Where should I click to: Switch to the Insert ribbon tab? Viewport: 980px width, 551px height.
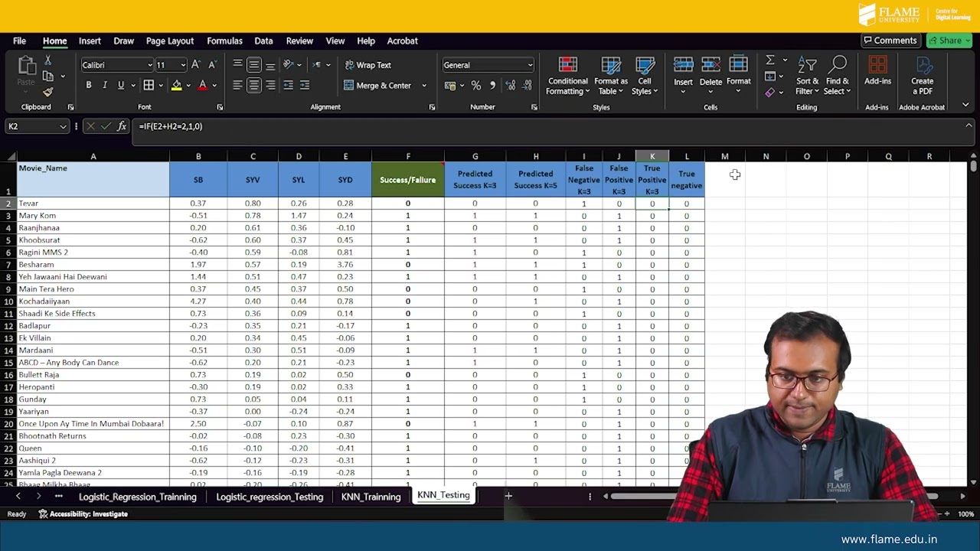coord(90,41)
